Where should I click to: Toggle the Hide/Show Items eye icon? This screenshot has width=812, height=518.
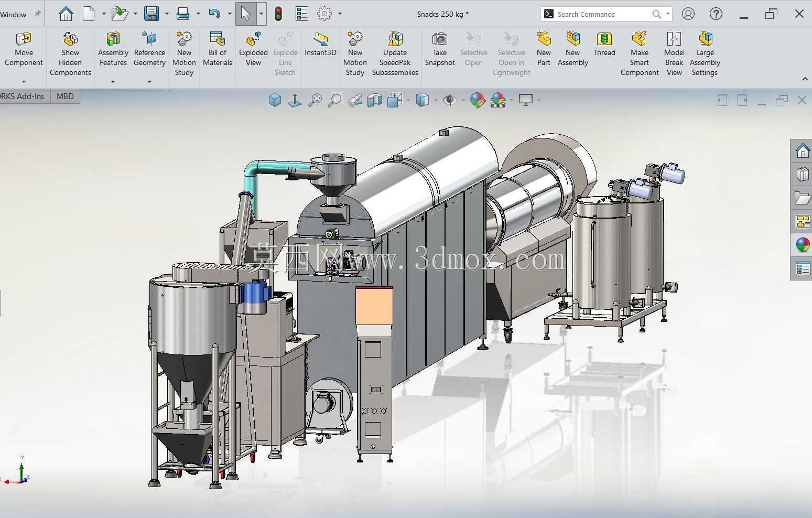449,100
